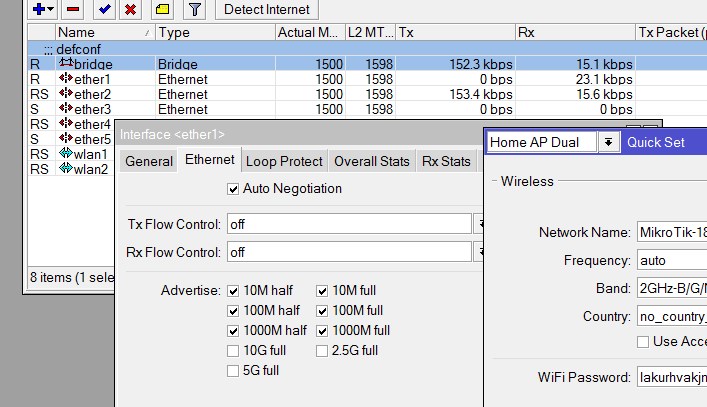Click the ether4 ethernet icon

click(66, 123)
